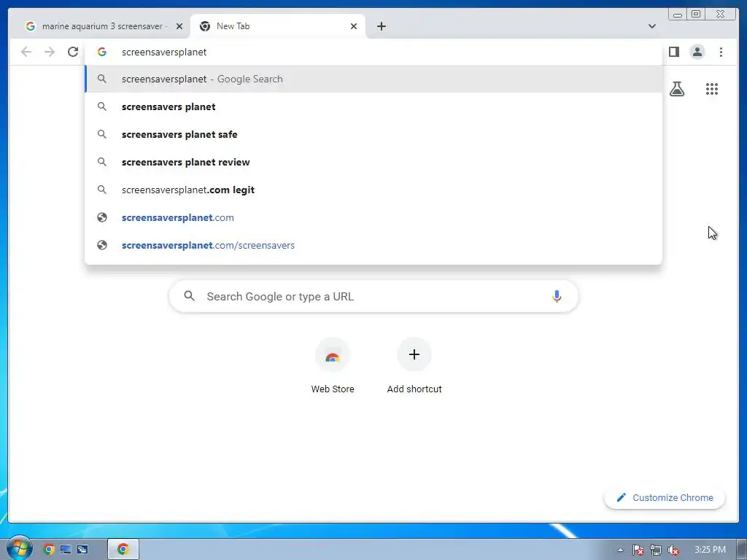Select 'screensaversplanet.com legit' suggestion

(x=373, y=190)
